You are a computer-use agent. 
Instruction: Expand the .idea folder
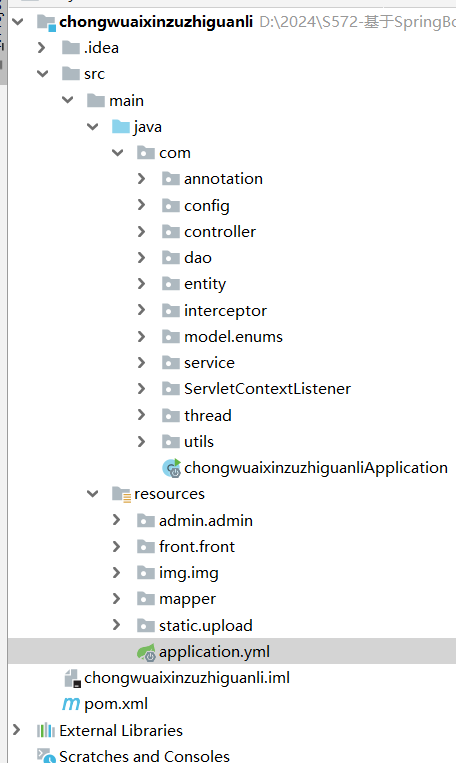(x=42, y=48)
